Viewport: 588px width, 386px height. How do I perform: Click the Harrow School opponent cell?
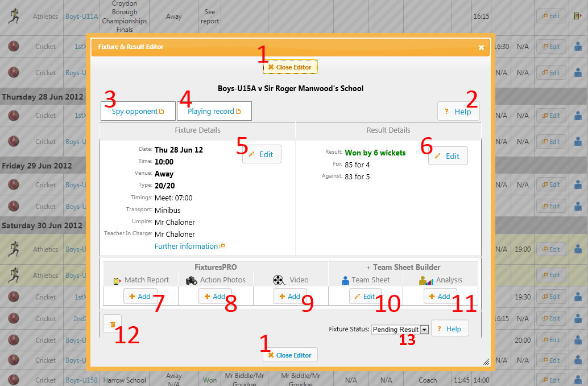click(x=125, y=380)
